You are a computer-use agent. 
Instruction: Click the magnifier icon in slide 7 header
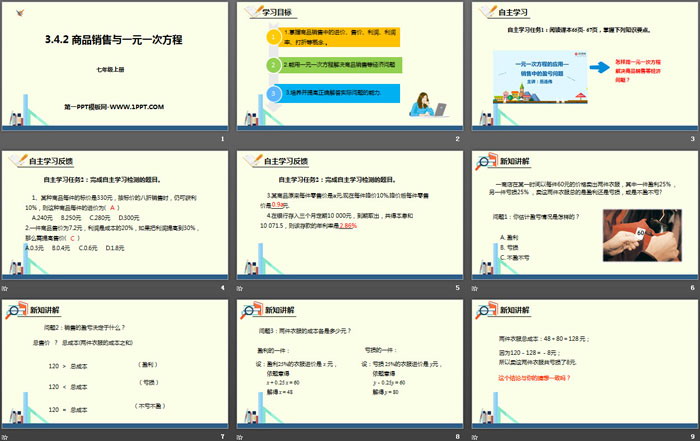(16, 310)
